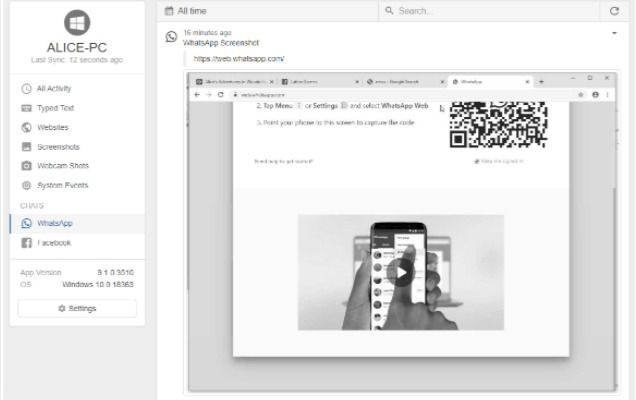Click the new tab plus button in screenshot

click(541, 82)
